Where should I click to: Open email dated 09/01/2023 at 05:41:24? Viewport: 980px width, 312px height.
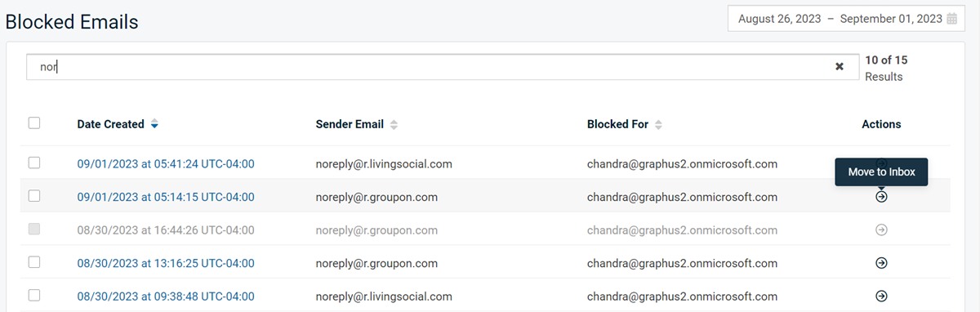pyautogui.click(x=166, y=164)
